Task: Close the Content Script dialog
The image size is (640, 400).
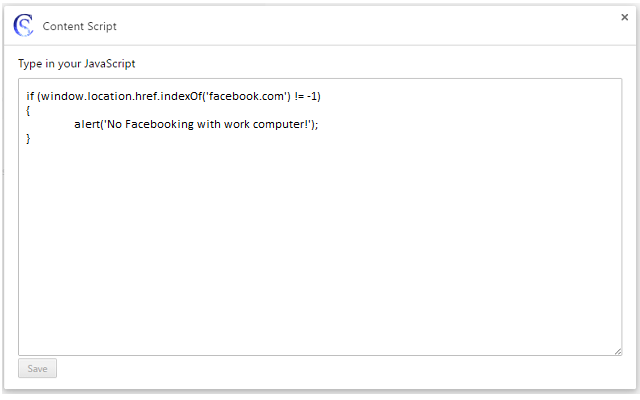Action: coord(625,17)
